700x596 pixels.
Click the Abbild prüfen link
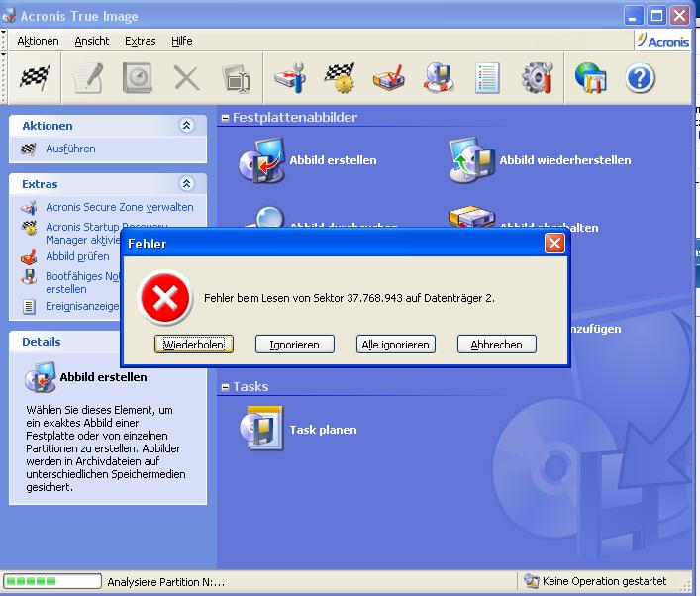click(77, 256)
